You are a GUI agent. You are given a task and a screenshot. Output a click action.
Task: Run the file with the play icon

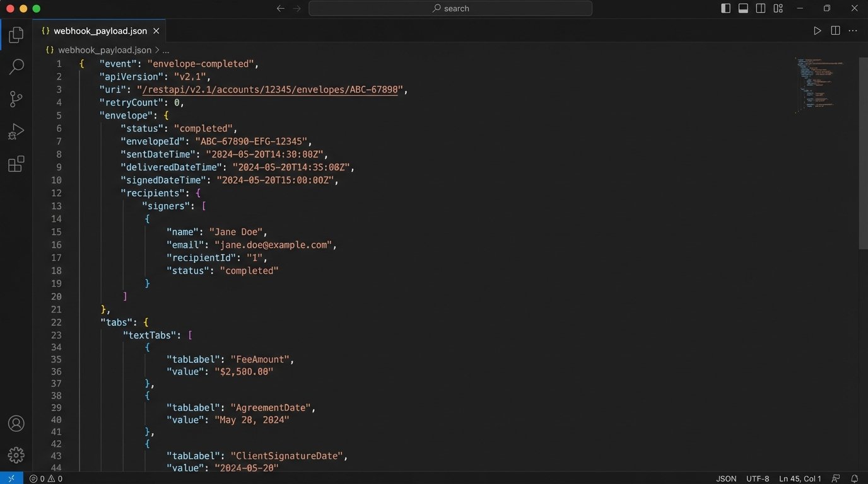pos(818,30)
